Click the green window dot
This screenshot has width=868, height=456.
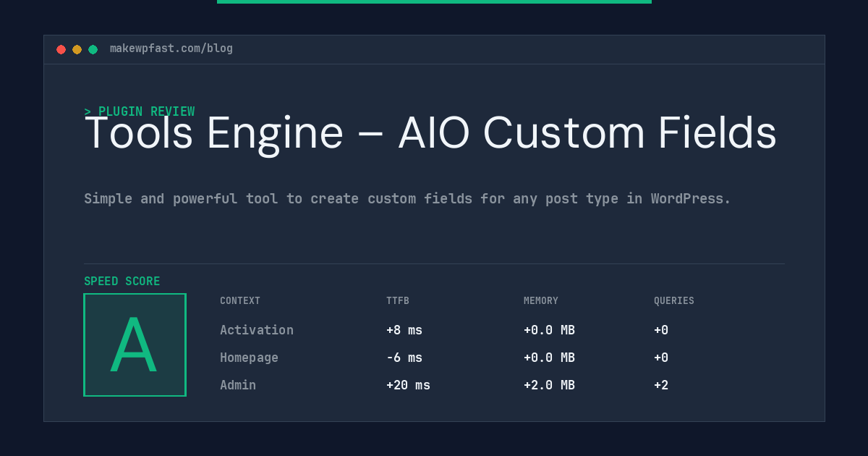pyautogui.click(x=93, y=49)
